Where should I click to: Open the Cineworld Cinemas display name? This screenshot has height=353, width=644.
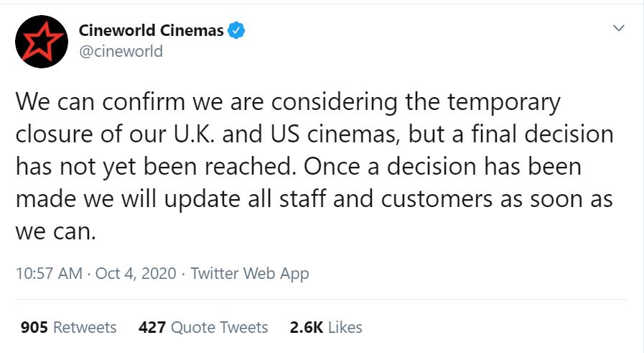(x=151, y=31)
